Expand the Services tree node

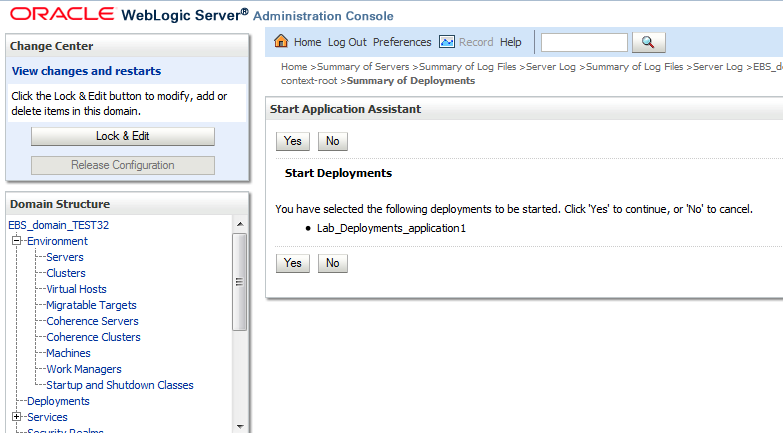[x=16, y=417]
